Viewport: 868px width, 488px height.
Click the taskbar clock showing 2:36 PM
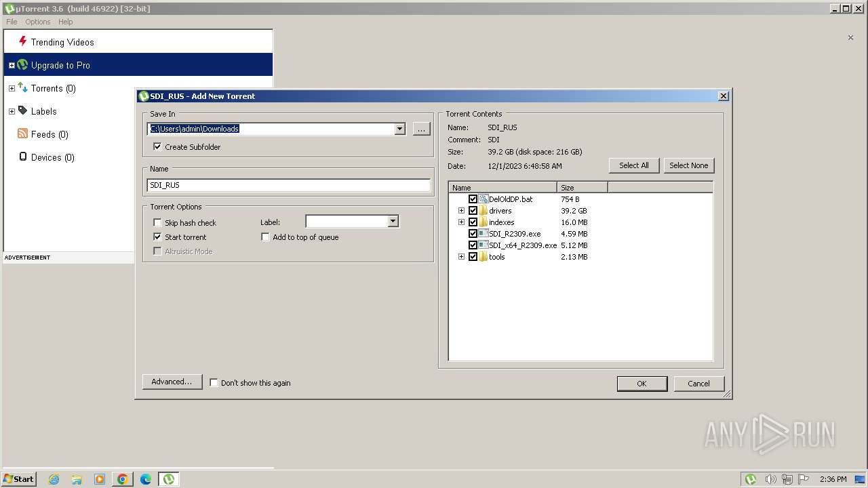click(x=833, y=479)
